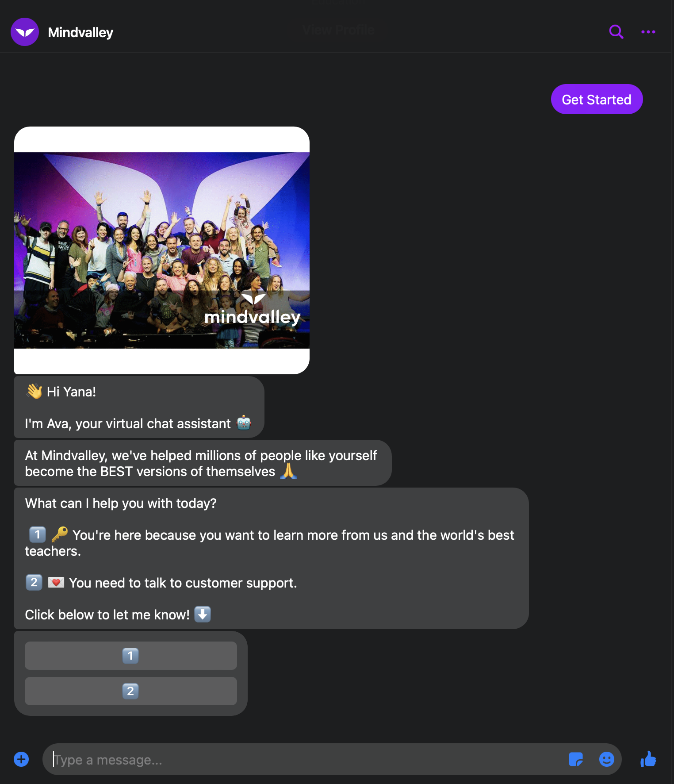Open the sticker picker icon
674x784 pixels.
tap(576, 759)
